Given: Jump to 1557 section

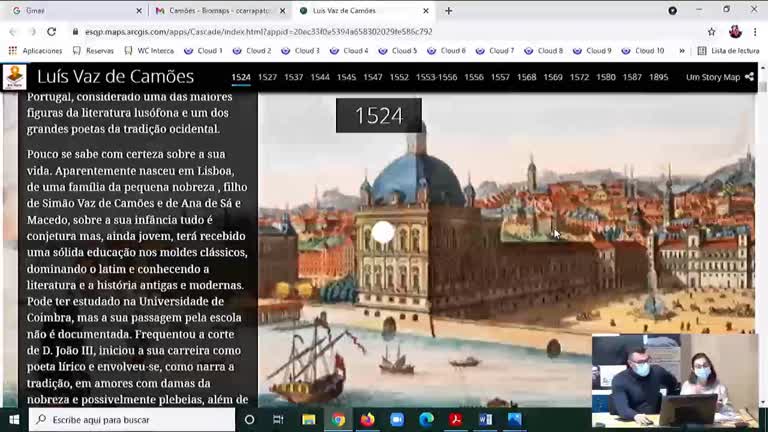Looking at the screenshot, I should click(x=500, y=77).
